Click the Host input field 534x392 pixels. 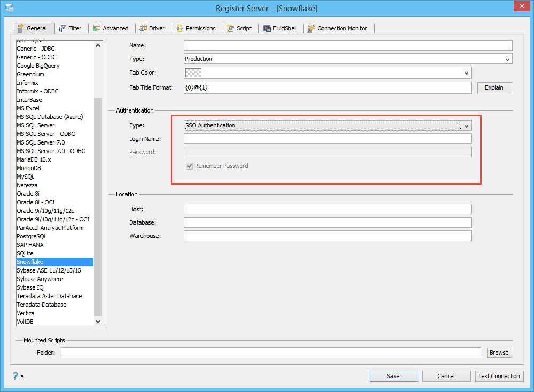[x=328, y=209]
